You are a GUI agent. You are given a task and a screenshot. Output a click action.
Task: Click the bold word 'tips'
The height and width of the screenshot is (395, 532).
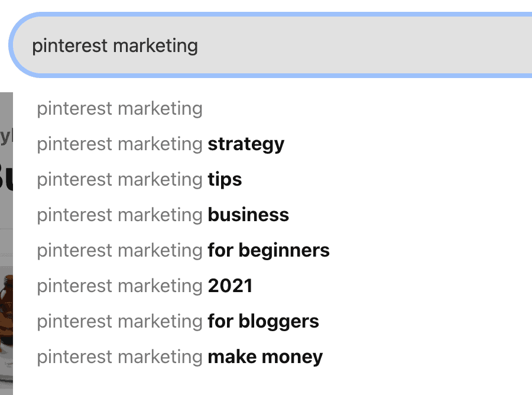pyautogui.click(x=225, y=180)
